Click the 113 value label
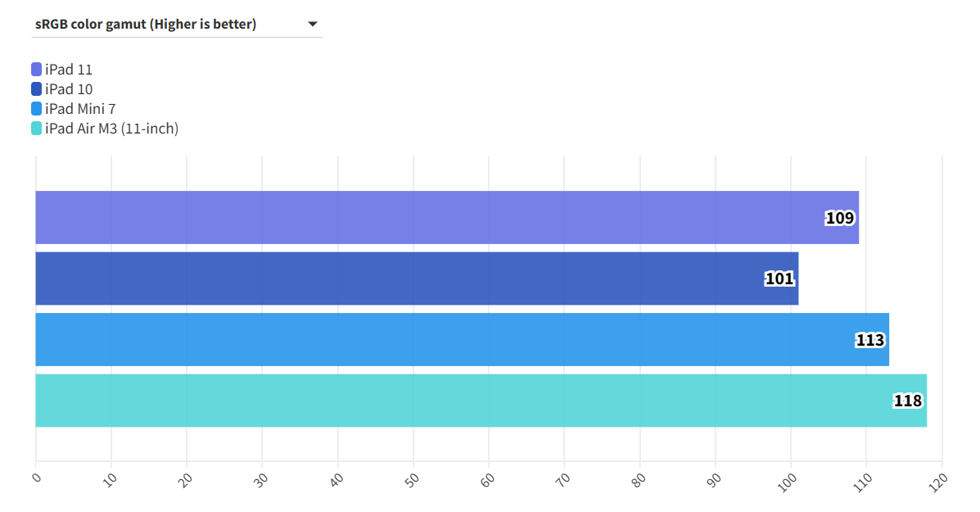Image resolution: width=980 pixels, height=512 pixels. coord(870,340)
